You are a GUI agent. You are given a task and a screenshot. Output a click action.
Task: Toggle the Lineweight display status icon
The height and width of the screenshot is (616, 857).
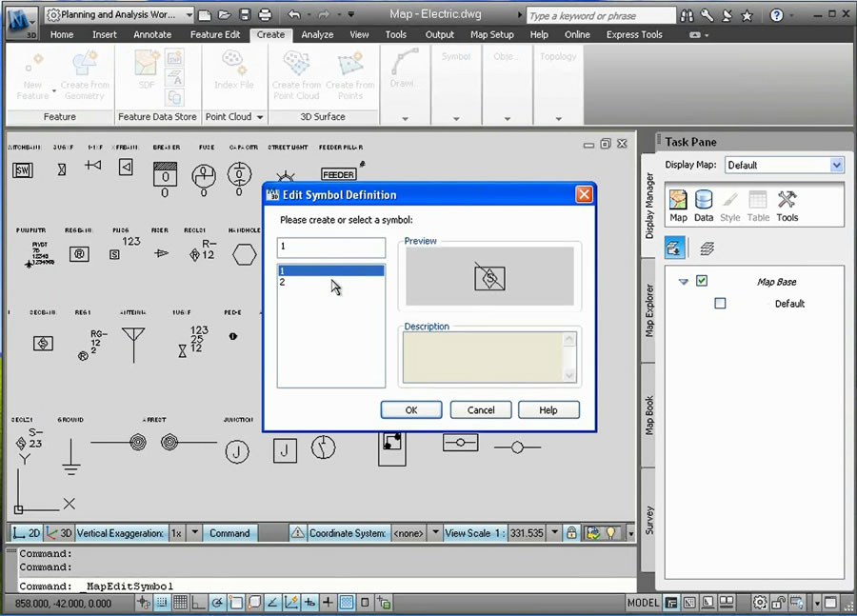328,603
